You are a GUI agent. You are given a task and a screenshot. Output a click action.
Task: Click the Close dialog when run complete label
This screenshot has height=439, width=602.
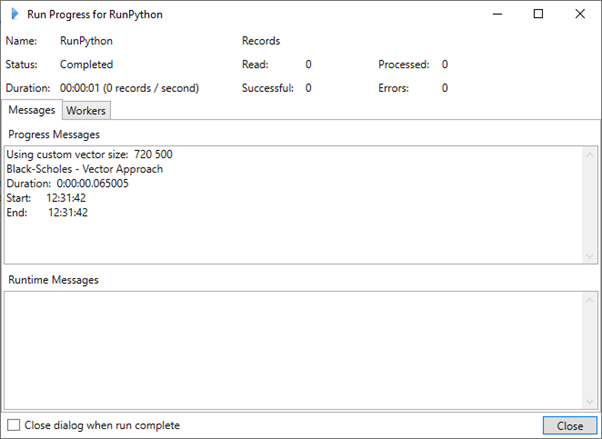coord(102,426)
